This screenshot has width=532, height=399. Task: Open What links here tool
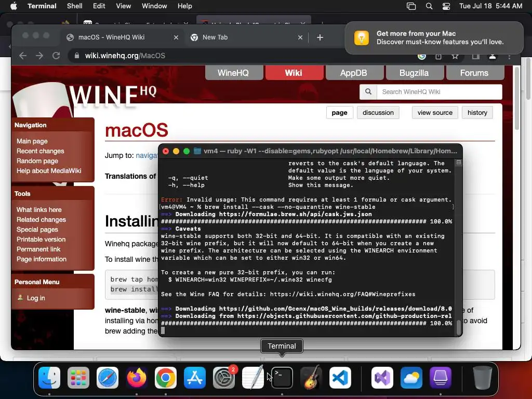(x=39, y=210)
